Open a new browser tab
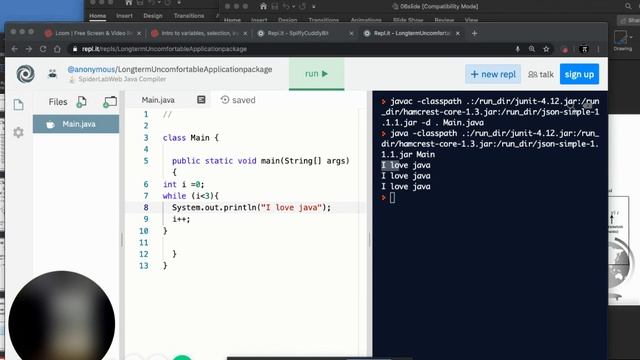This screenshot has height=360, width=640. (474, 33)
